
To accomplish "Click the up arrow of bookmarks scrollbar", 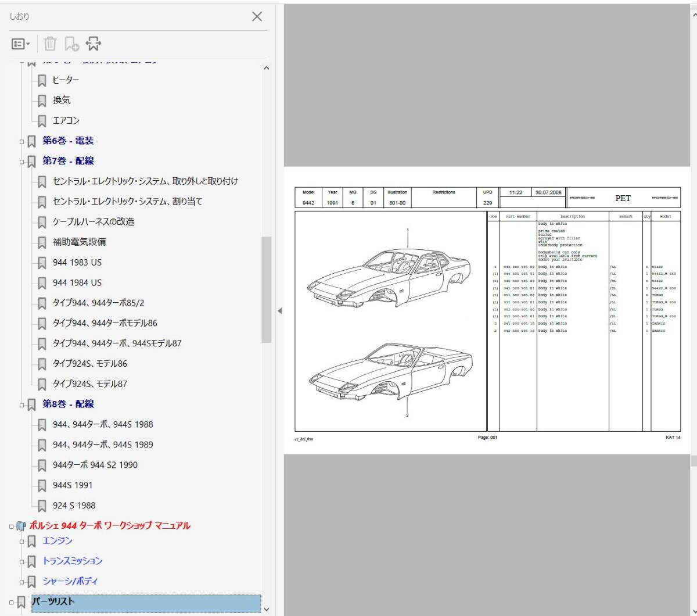I will [267, 68].
